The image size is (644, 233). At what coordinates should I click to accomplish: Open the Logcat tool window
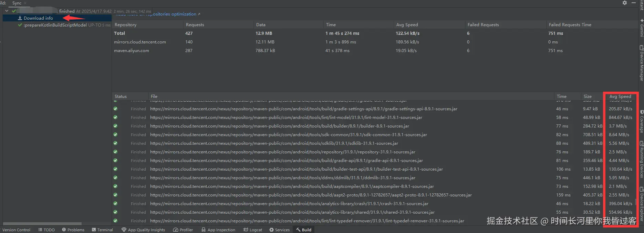click(x=252, y=230)
